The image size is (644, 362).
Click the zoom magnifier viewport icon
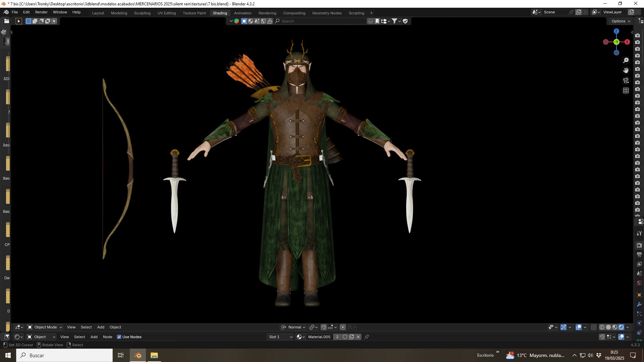[626, 60]
